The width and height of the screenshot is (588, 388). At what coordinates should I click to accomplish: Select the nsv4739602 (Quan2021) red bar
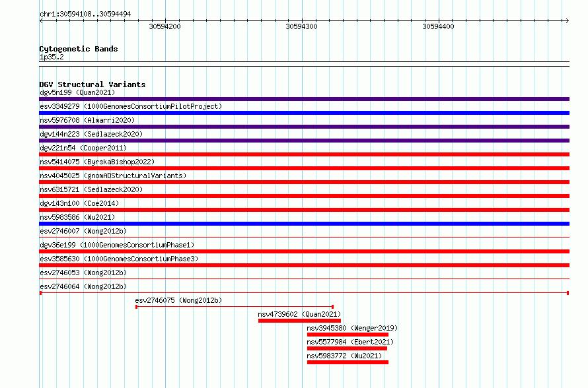point(300,321)
